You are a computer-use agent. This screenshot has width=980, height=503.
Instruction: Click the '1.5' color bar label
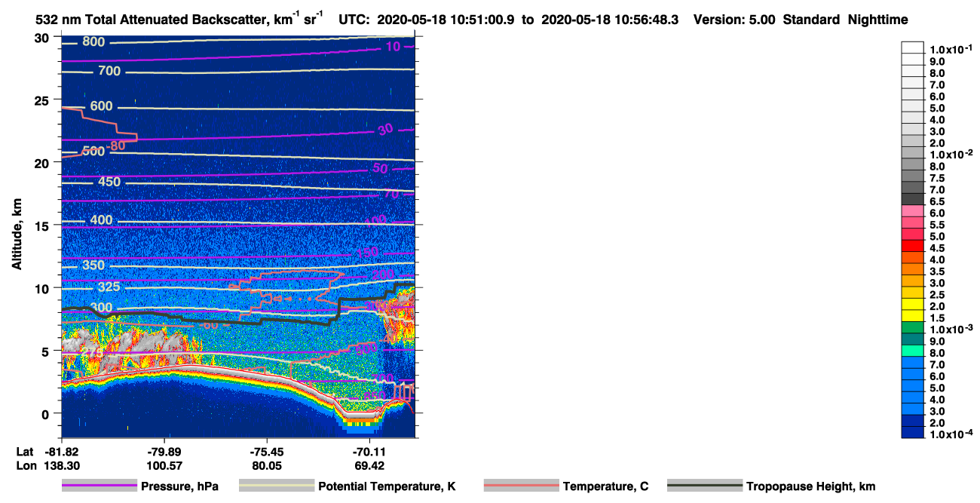[x=936, y=317]
